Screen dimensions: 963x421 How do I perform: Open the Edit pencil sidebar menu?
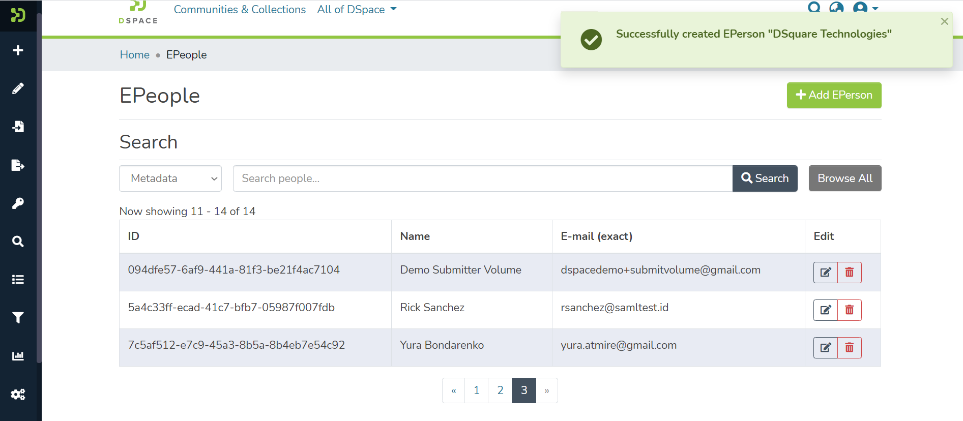click(x=17, y=88)
